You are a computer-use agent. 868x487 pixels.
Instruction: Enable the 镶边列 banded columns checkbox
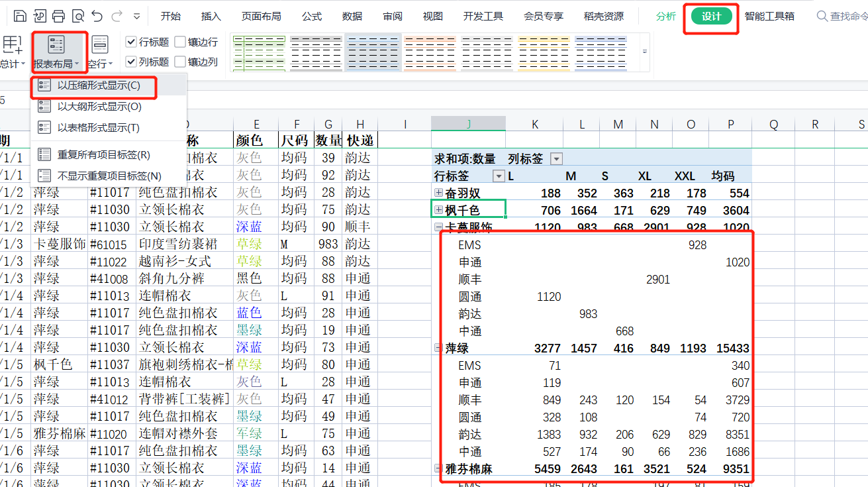tap(180, 62)
